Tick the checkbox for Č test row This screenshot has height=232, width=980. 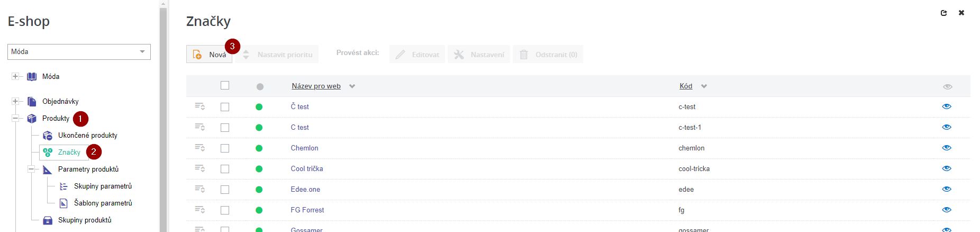(225, 106)
